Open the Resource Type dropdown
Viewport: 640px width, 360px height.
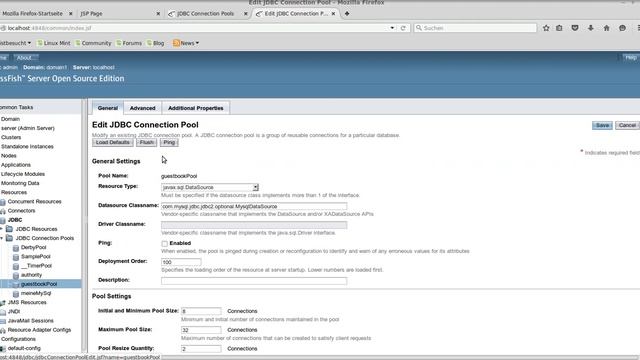click(210, 187)
